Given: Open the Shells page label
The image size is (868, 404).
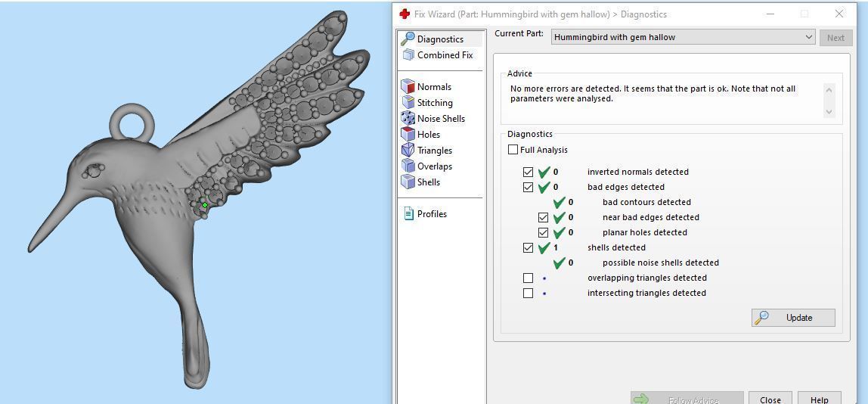Looking at the screenshot, I should tap(429, 182).
